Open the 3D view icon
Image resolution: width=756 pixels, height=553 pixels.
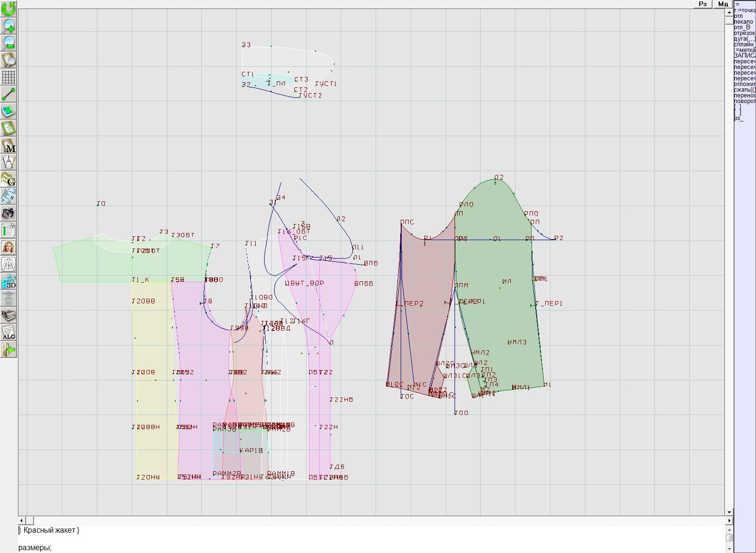(x=9, y=281)
